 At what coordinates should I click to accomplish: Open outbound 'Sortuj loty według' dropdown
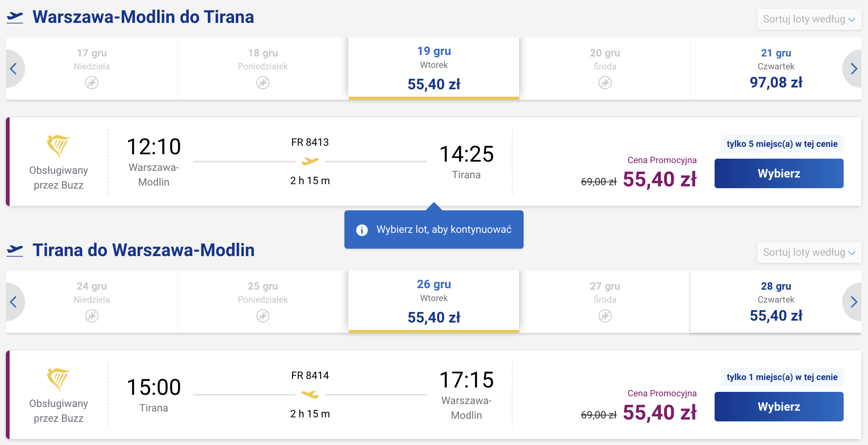(x=809, y=19)
